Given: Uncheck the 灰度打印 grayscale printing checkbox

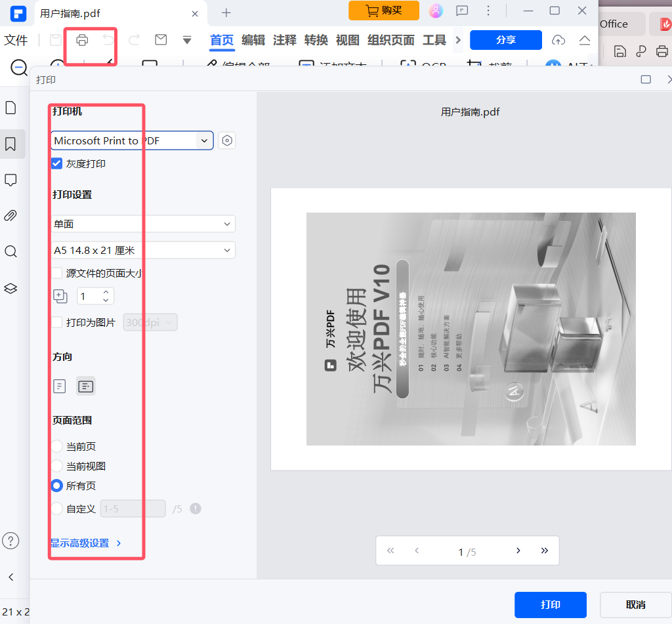Looking at the screenshot, I should [56, 163].
